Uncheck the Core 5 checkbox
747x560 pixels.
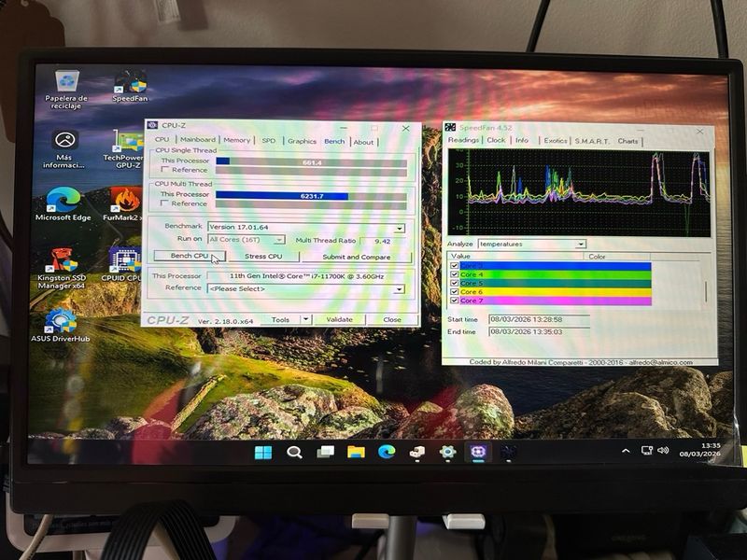point(454,283)
